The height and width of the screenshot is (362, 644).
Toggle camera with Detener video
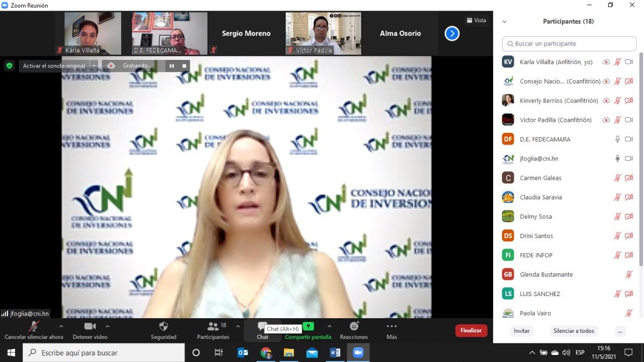(90, 331)
